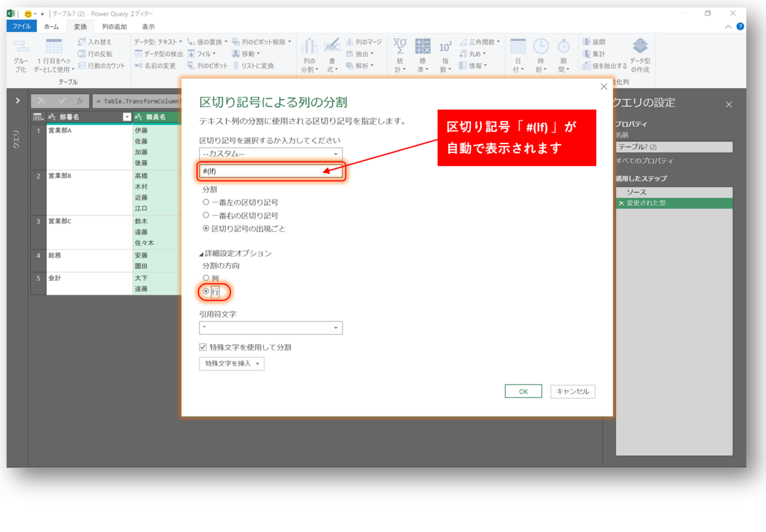This screenshot has height=532, width=766.
Task: Open the 部署名 column filter dropdown
Action: tap(126, 117)
